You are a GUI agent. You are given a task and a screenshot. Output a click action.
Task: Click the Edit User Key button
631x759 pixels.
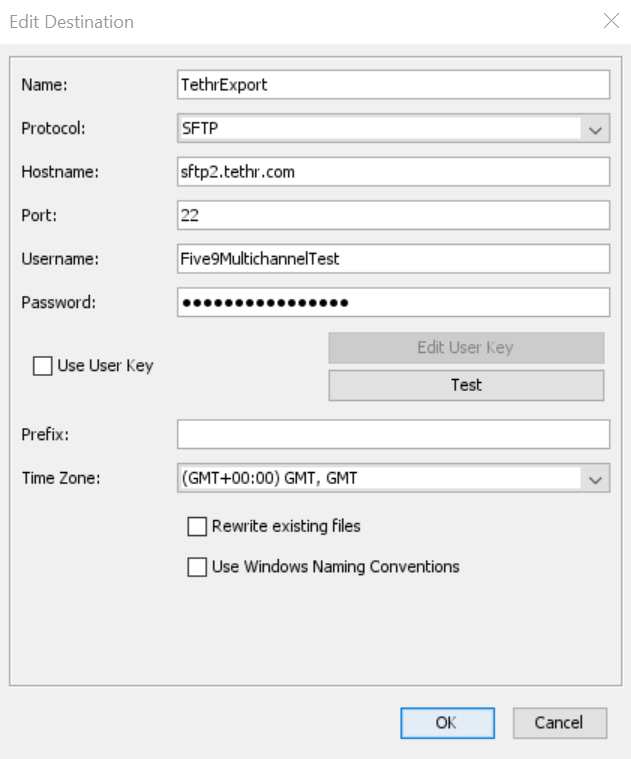(x=466, y=348)
